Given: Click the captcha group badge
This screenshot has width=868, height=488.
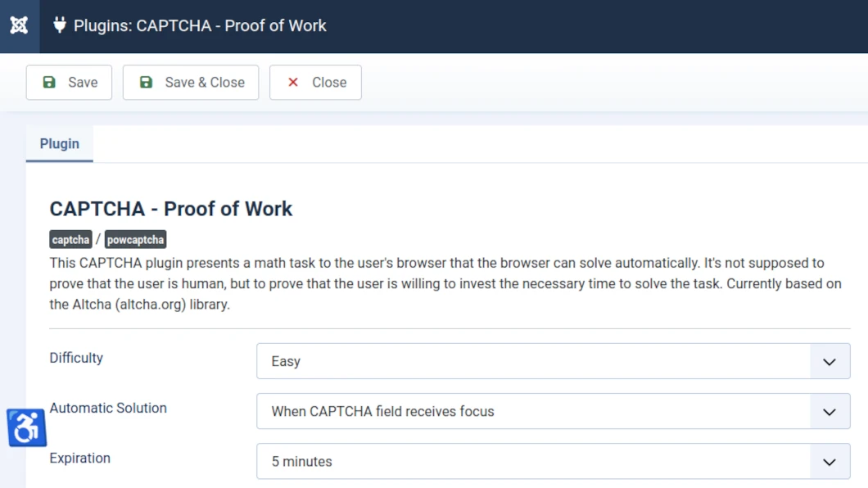Looking at the screenshot, I should 70,239.
